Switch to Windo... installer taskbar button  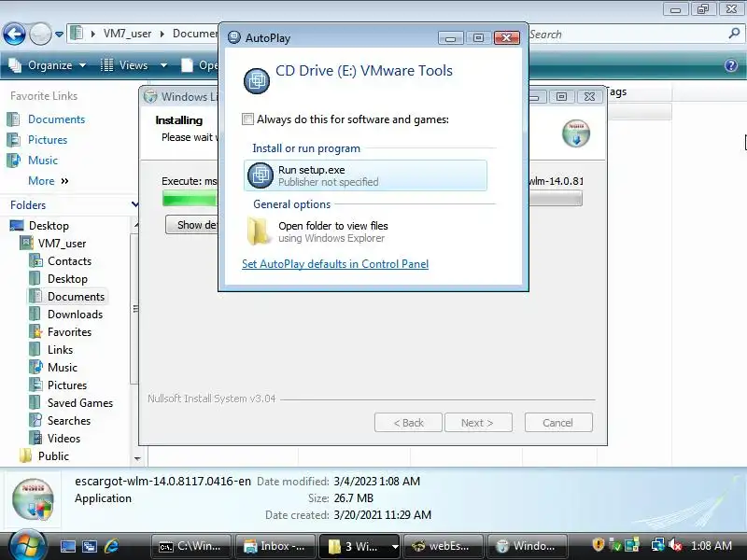(x=528, y=546)
